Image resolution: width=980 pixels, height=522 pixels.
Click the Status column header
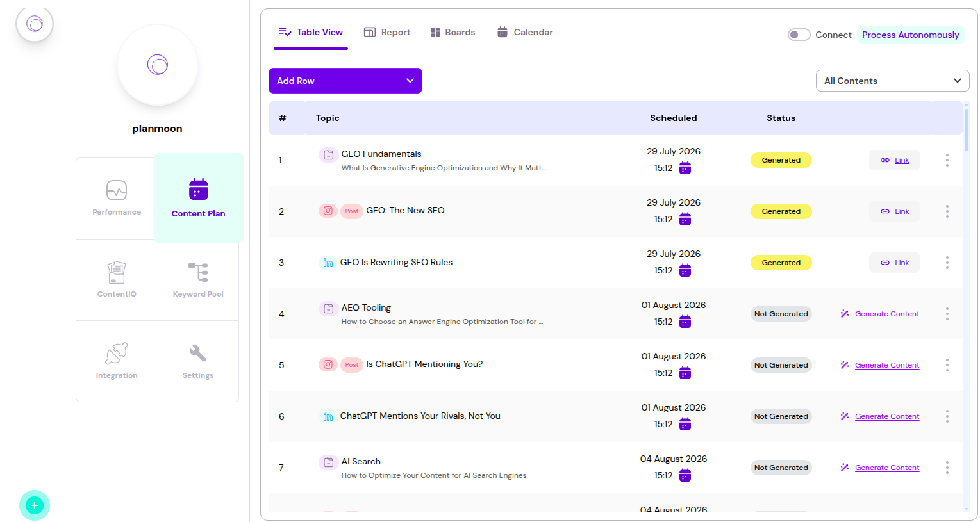coord(781,118)
